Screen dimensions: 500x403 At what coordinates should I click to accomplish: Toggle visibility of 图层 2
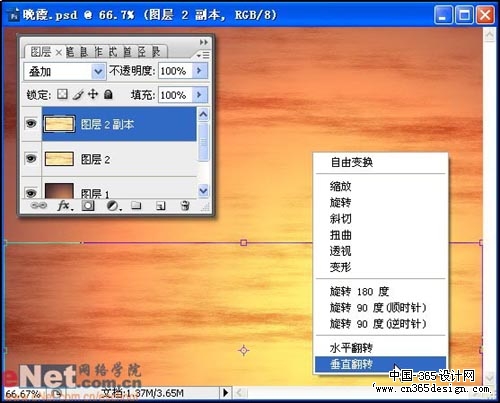[31, 159]
